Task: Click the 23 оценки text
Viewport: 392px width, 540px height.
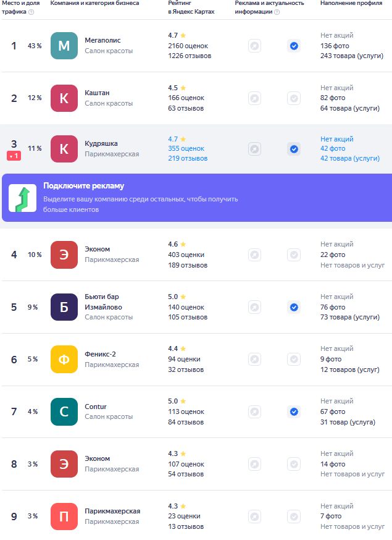Action: [x=184, y=517]
